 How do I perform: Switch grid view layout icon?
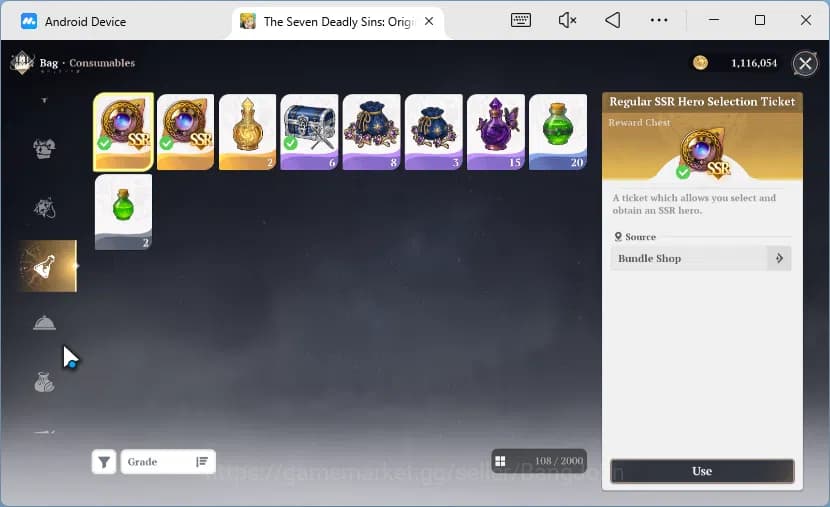tap(500, 461)
